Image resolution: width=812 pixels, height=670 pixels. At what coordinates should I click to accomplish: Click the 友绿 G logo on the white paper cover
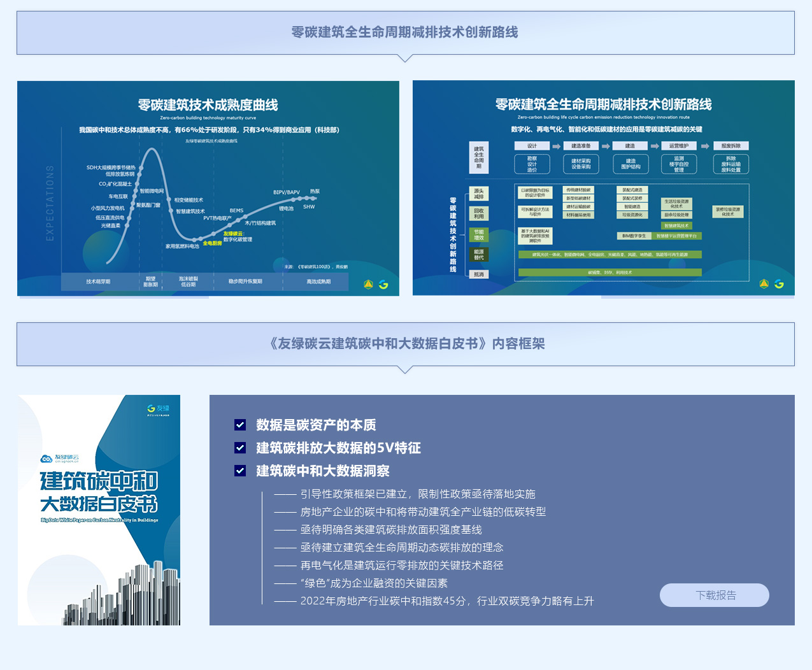click(x=159, y=409)
